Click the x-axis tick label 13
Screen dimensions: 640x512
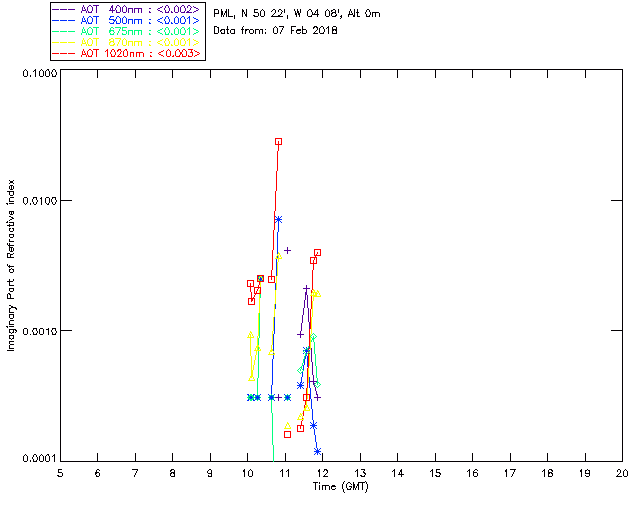360,473
